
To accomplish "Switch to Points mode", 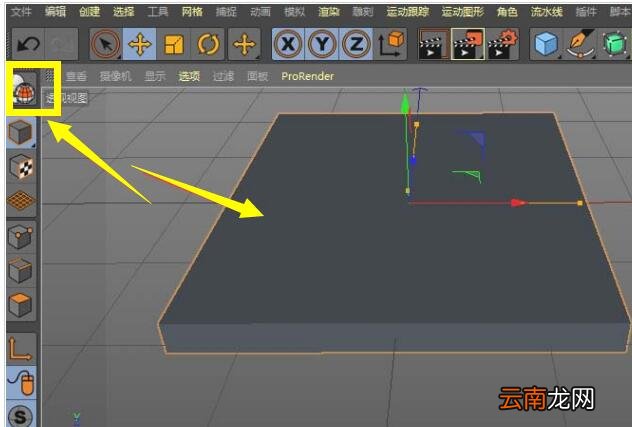I will (20, 236).
